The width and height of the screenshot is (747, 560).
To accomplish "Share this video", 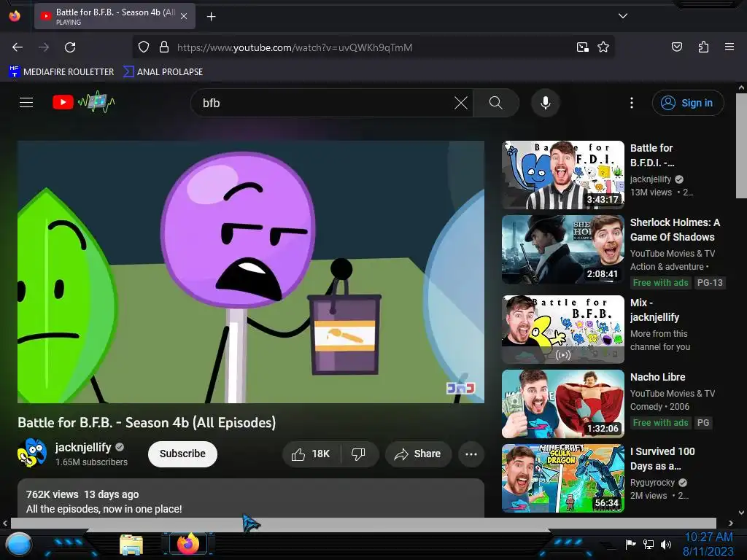I will click(x=418, y=454).
